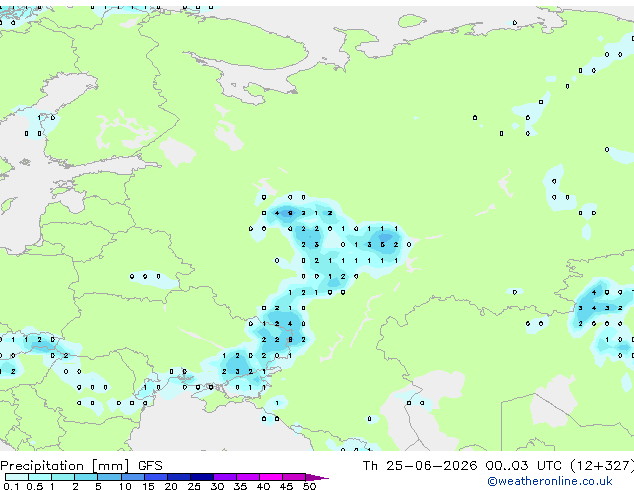Pick the 25–30 mm navy legend swatch

tap(201, 477)
